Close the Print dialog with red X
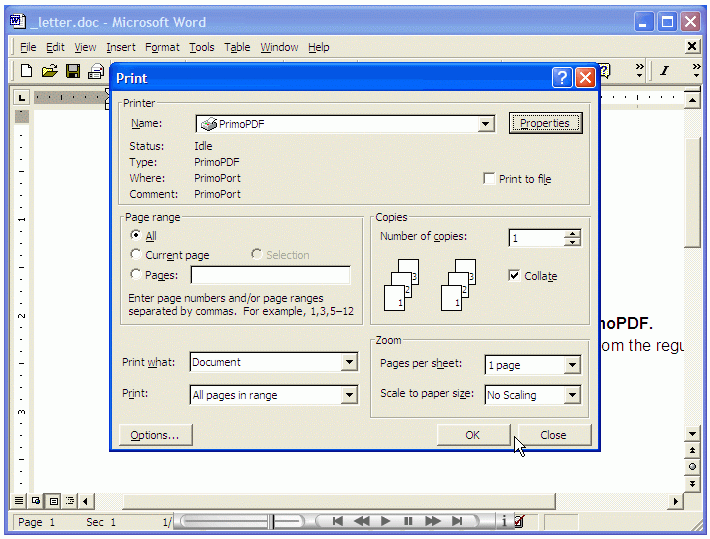Screen dimensions: 710x539 coord(585,78)
